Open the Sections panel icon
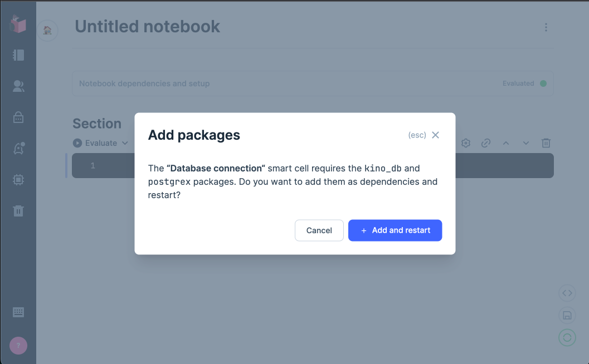The image size is (589, 364). [18, 55]
